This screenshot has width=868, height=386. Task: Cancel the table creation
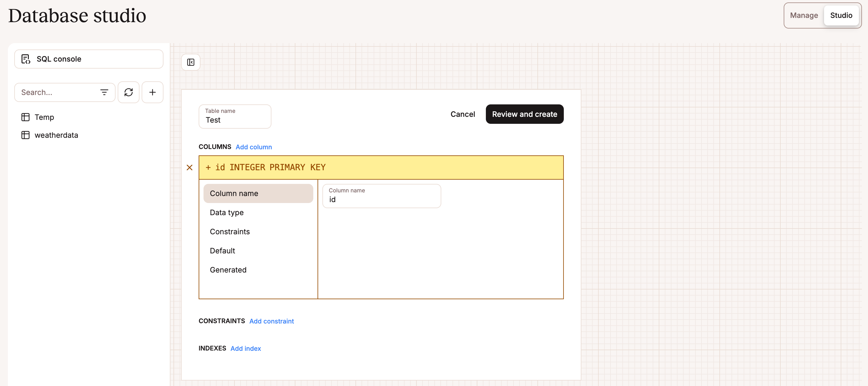click(x=463, y=114)
